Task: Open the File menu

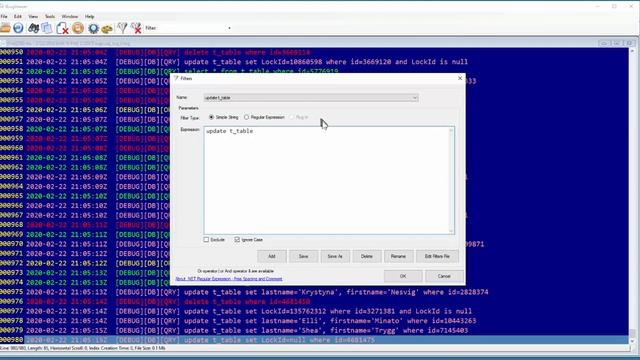Action: [x=4, y=16]
